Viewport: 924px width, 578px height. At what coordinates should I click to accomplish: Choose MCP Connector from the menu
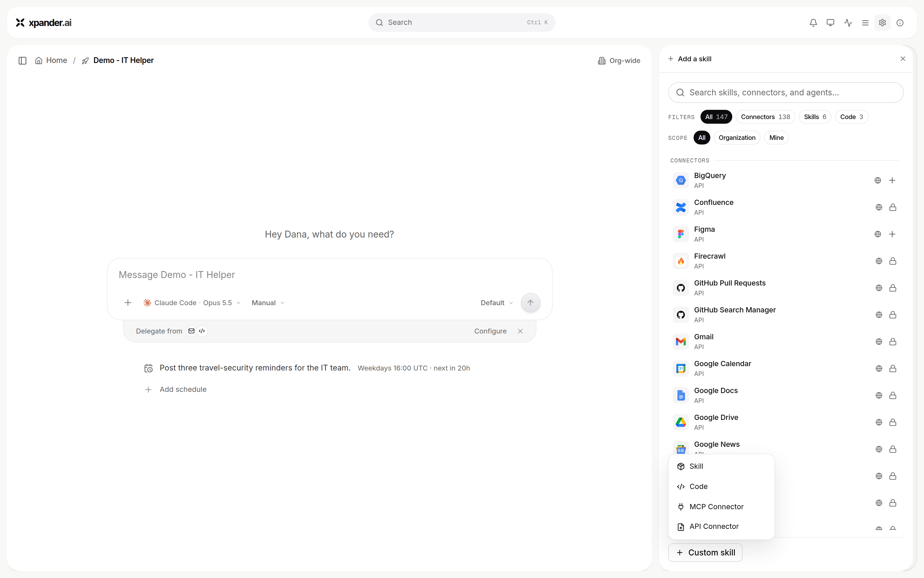[x=721, y=507]
